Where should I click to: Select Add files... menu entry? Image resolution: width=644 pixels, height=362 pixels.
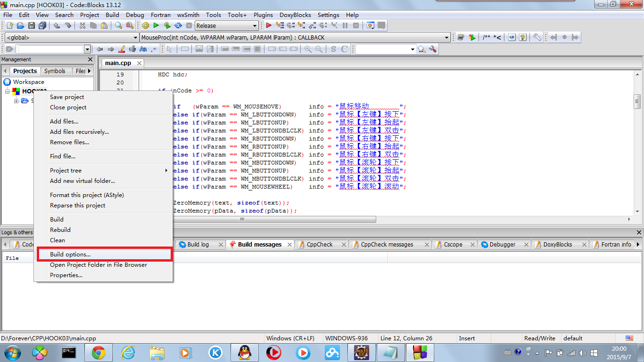104,121
